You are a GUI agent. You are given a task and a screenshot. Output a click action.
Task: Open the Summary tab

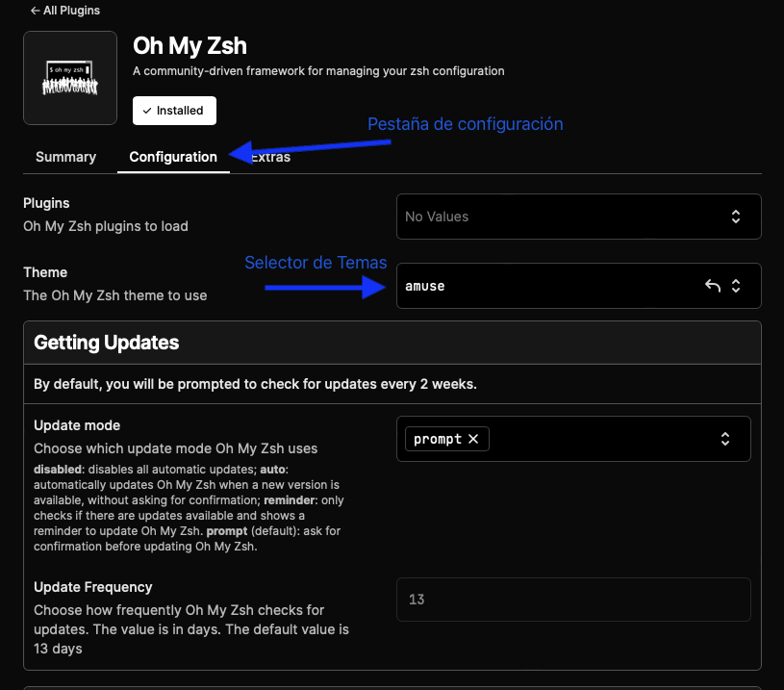(x=65, y=157)
